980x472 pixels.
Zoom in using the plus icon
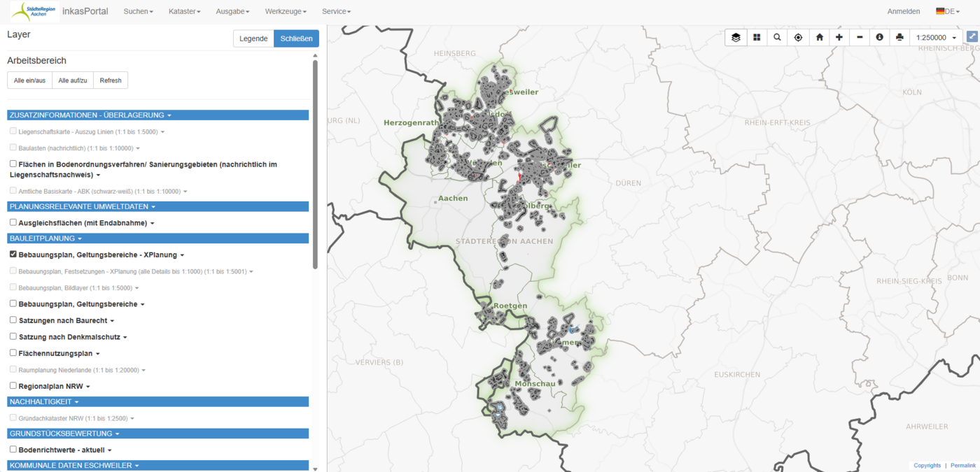[x=839, y=36]
